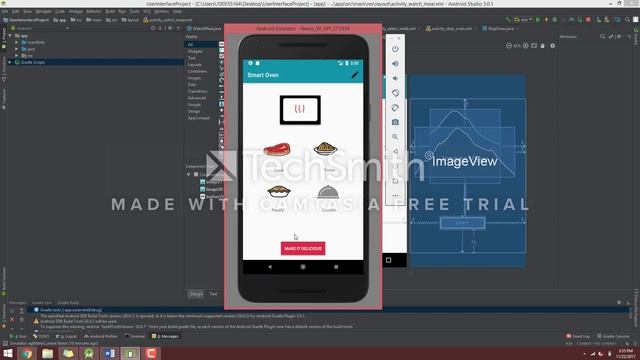This screenshot has width=640, height=360.
Task: Click the Windows Start button
Action: coord(8,353)
